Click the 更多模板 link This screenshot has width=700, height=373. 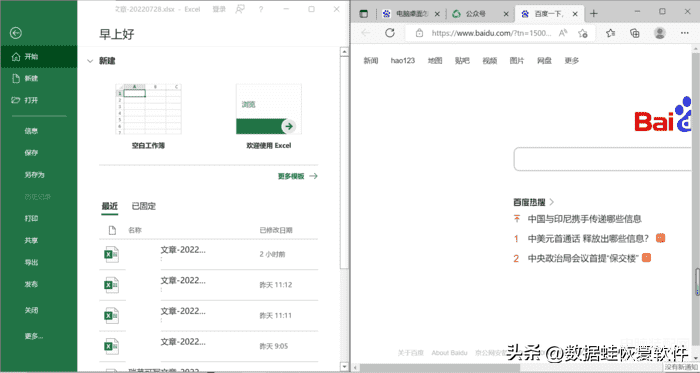pos(297,176)
